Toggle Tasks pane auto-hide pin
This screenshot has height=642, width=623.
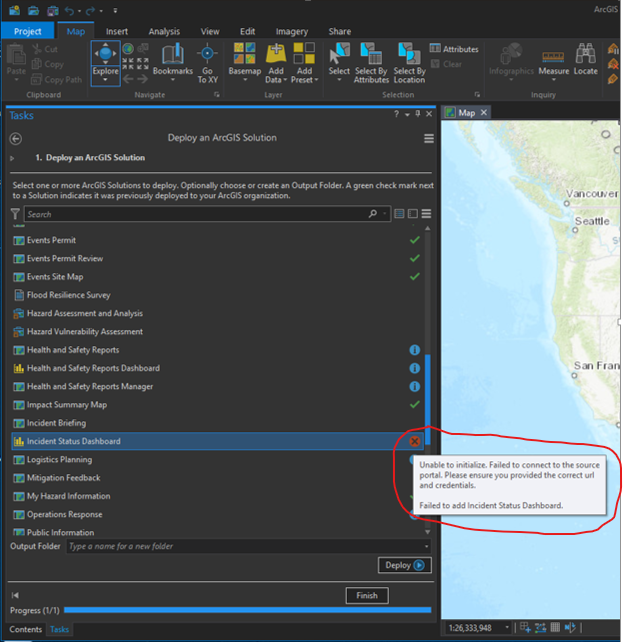point(418,114)
